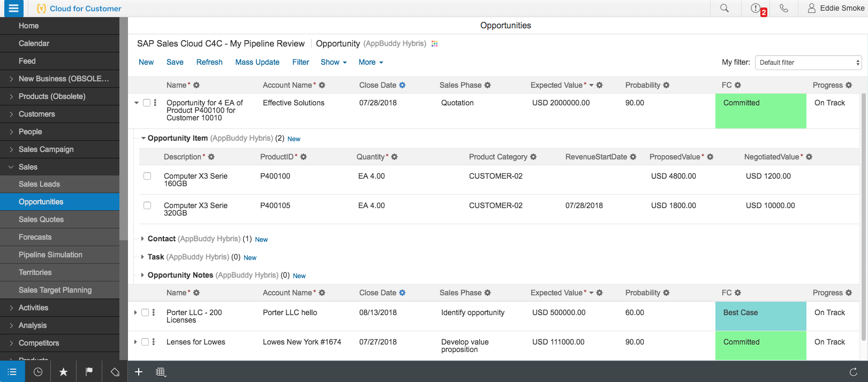Collapse the Opportunity for 4 EA row
This screenshot has width=868, height=382.
(137, 103)
